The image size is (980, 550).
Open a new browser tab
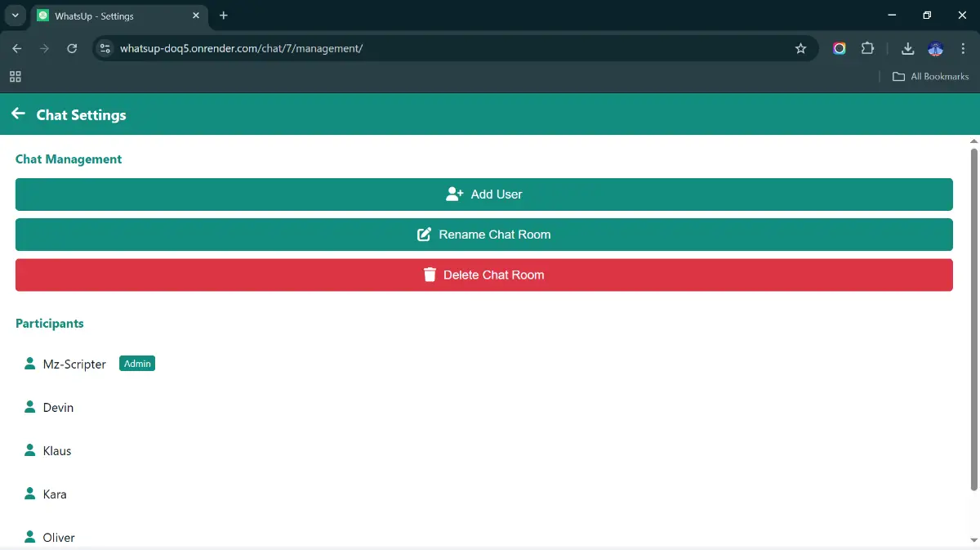pos(224,16)
